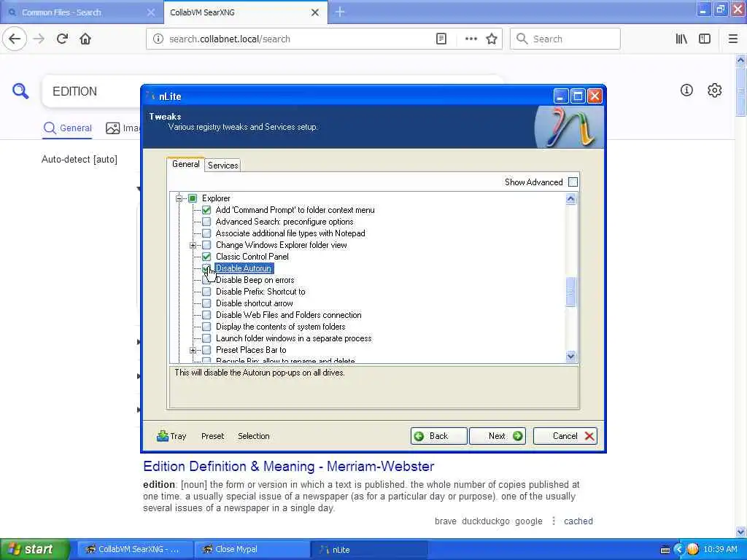The image size is (747, 560).
Task: Click the SearXNG magnifier search icon
Action: pos(20,91)
